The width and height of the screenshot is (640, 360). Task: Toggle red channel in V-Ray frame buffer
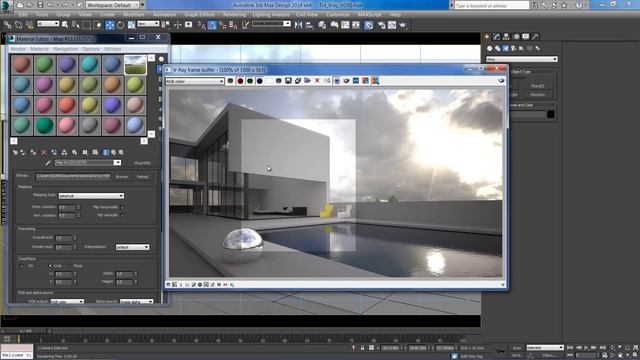240,81
